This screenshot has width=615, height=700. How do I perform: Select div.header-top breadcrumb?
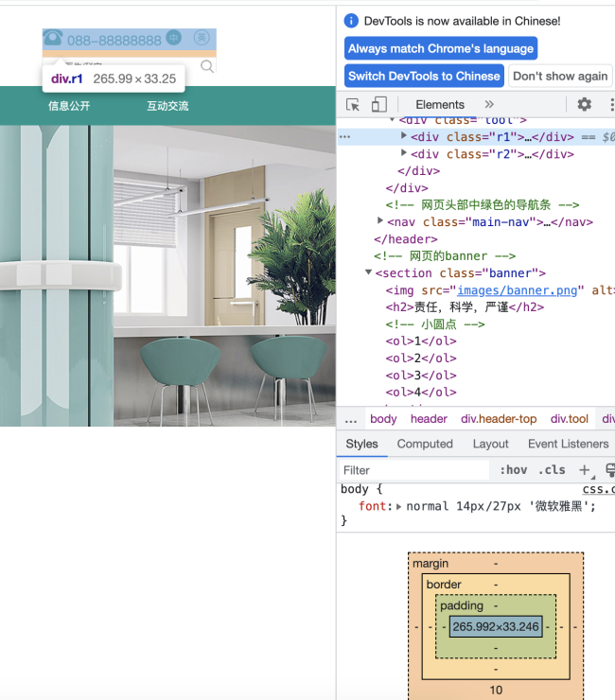(x=499, y=419)
